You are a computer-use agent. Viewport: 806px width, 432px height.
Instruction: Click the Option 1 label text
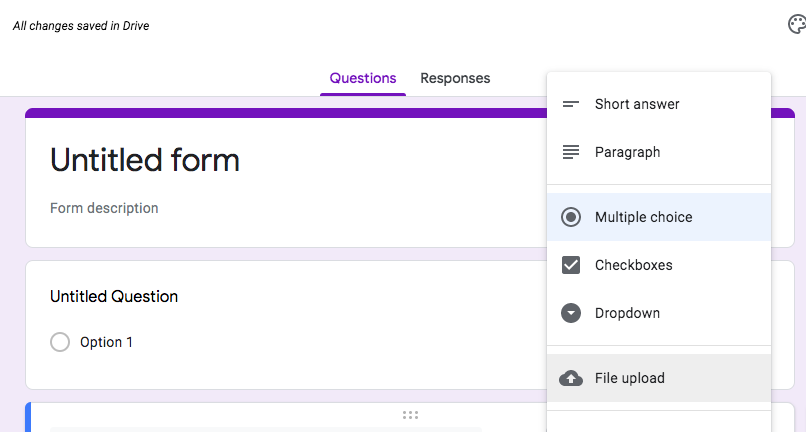coord(106,343)
